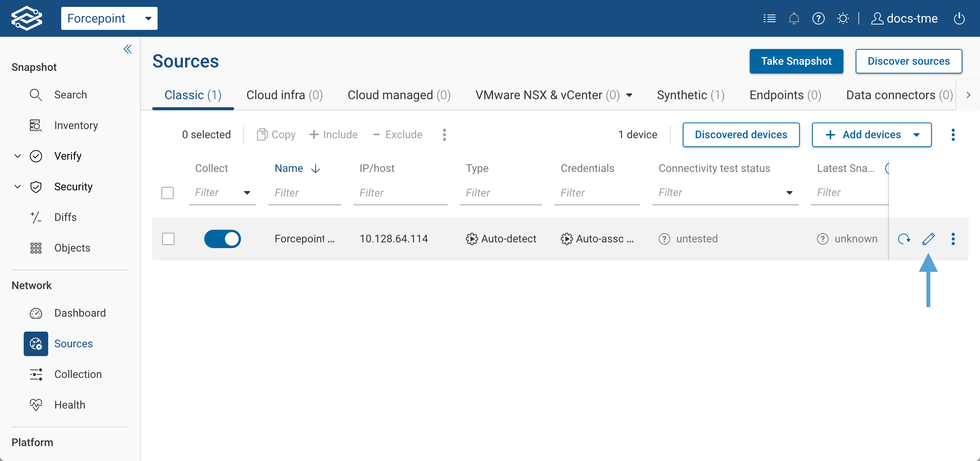Collapse sidebar with double chevron icon

[128, 49]
